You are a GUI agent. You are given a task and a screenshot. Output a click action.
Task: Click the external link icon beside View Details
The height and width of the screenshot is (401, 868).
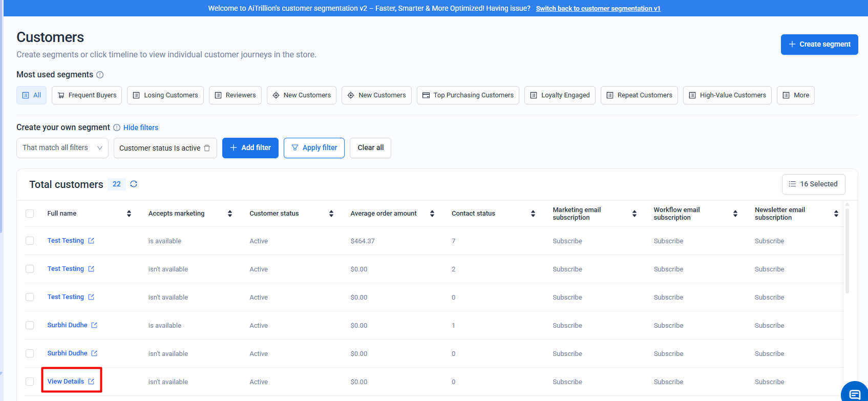91,382
